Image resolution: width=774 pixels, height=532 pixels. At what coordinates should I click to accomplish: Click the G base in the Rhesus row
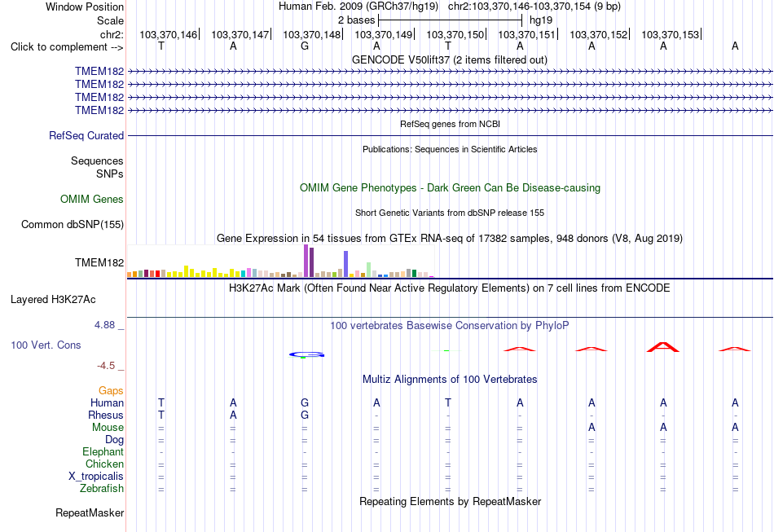point(305,415)
